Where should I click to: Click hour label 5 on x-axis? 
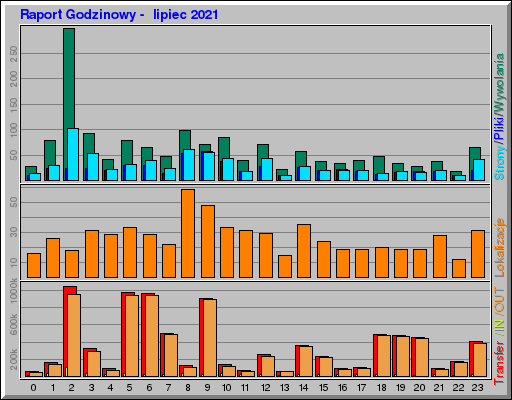(x=129, y=388)
